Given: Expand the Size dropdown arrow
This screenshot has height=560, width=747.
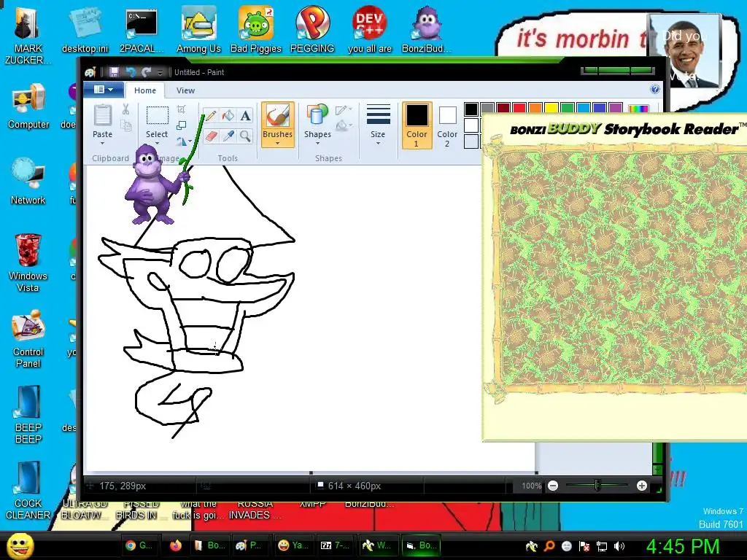Looking at the screenshot, I should coord(378,143).
